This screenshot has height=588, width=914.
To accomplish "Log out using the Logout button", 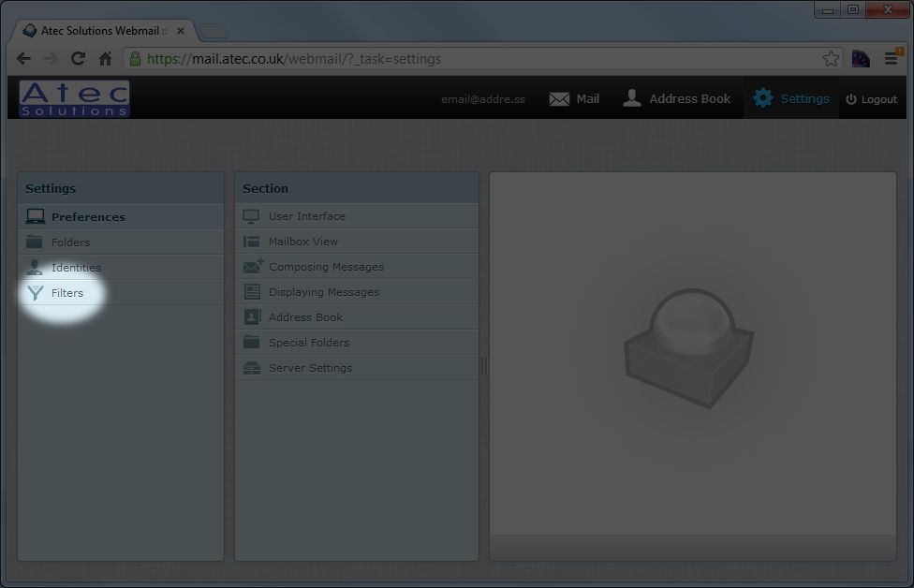I will tap(871, 99).
